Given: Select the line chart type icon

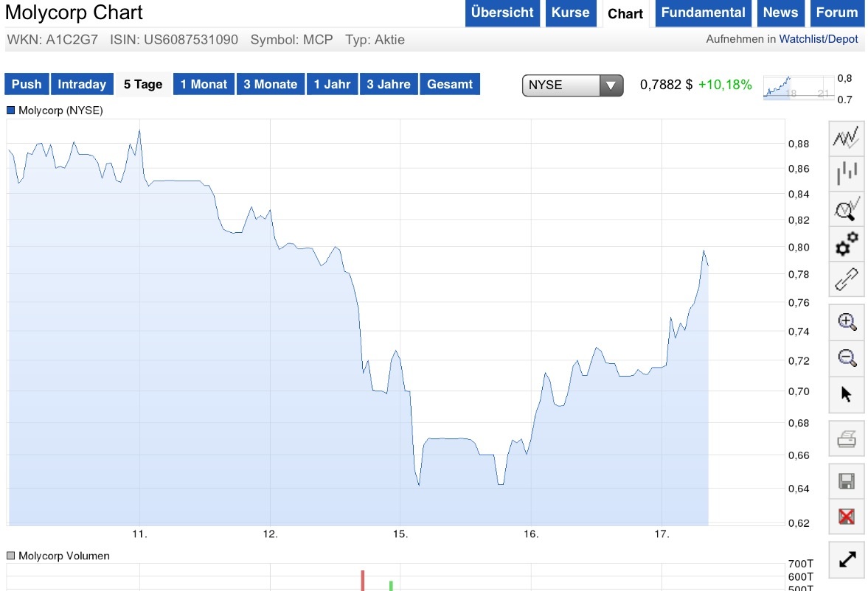Looking at the screenshot, I should (847, 137).
